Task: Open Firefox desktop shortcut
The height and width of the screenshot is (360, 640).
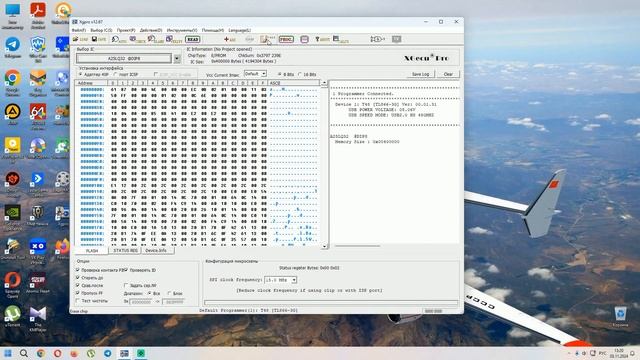Action: click(62, 249)
